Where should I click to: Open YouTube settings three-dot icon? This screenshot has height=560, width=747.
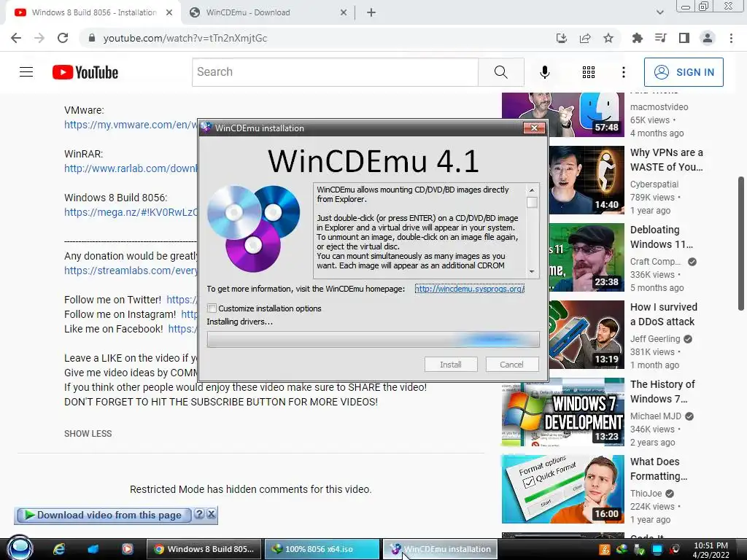(624, 72)
